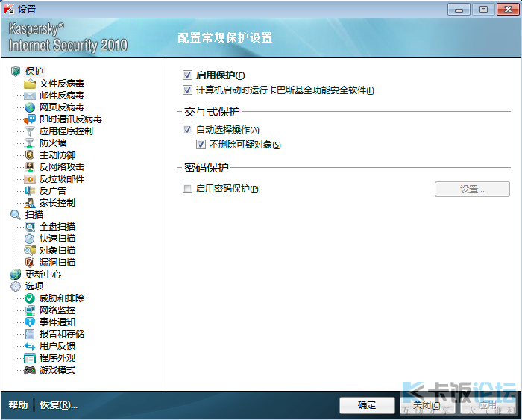Image resolution: width=522 pixels, height=420 pixels.
Task: Click the 网页反病毒 globe icon
Action: [30, 107]
